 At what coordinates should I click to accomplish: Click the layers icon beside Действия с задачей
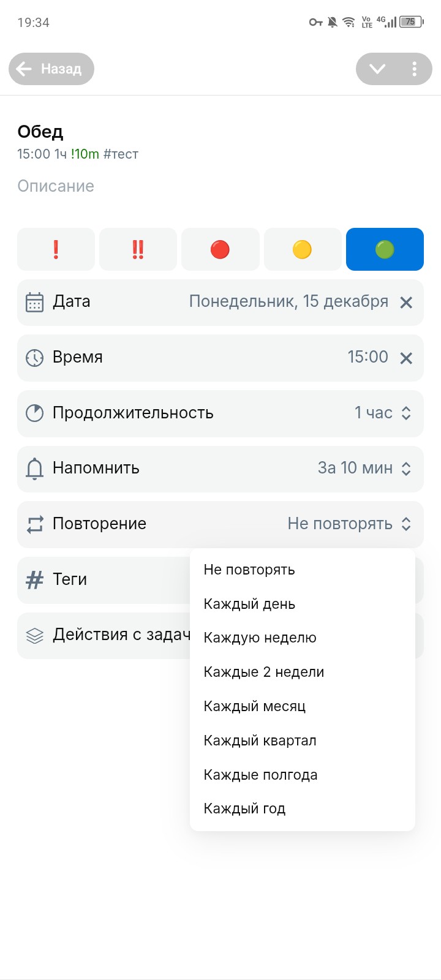click(35, 635)
